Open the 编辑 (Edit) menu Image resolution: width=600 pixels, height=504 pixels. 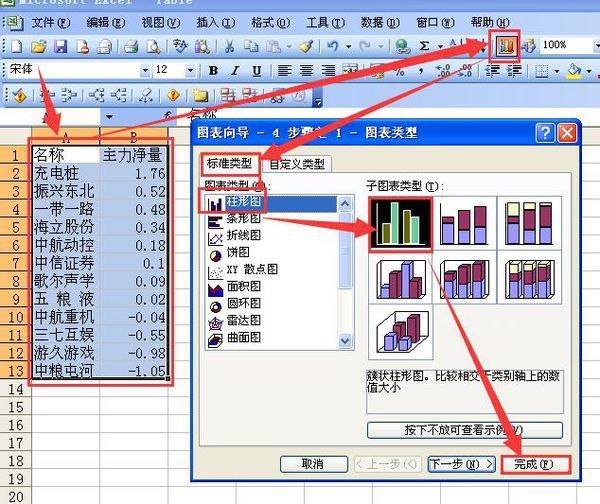(x=106, y=23)
